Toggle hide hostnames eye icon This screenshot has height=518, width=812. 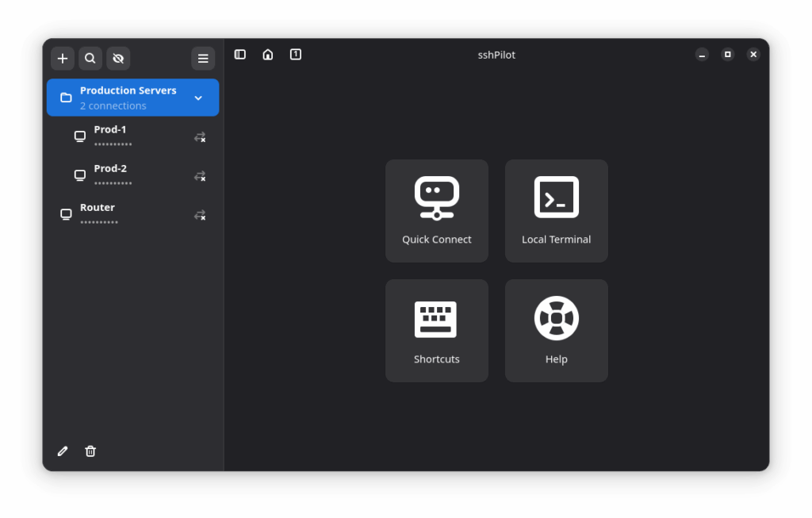[x=118, y=58]
